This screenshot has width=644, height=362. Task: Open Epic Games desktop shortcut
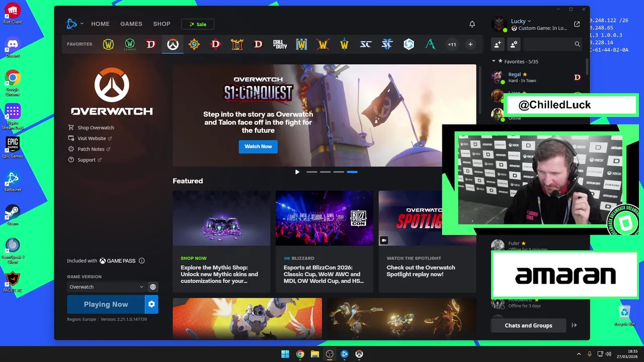13,147
